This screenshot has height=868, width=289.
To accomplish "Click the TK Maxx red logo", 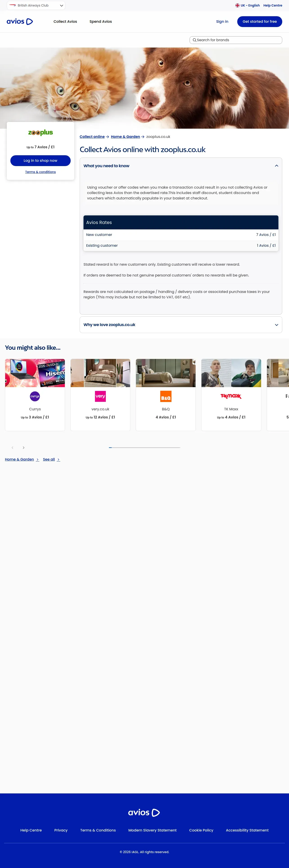I will pos(231,396).
